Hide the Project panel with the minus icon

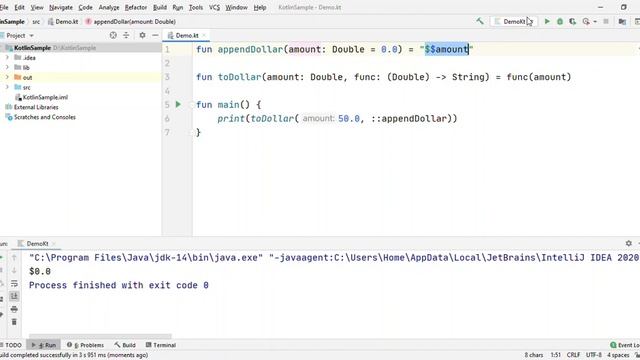[x=155, y=36]
